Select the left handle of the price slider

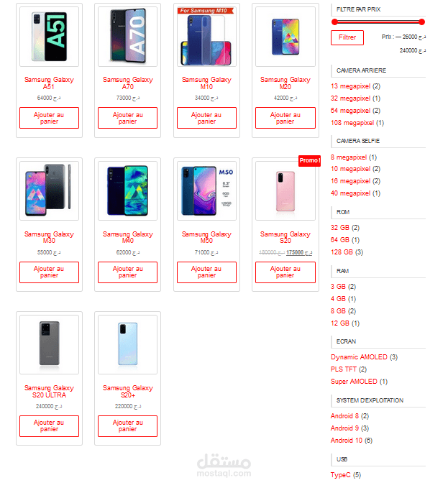click(x=334, y=22)
